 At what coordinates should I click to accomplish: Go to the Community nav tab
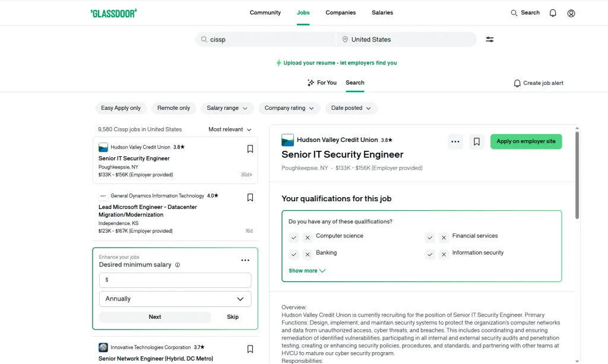tap(265, 13)
